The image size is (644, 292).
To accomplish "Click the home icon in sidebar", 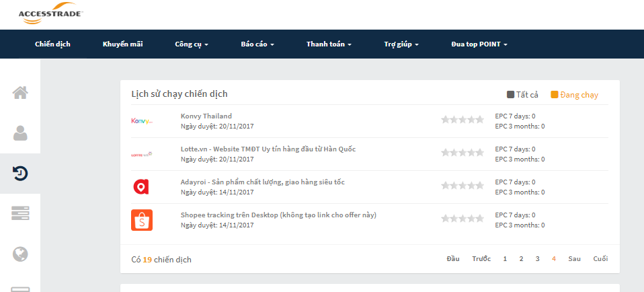I will pos(20,93).
